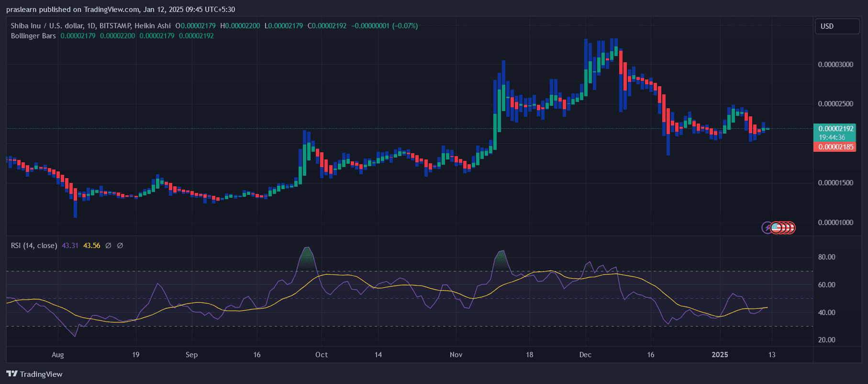Click the Bollinger Bars indicator label

tap(33, 36)
